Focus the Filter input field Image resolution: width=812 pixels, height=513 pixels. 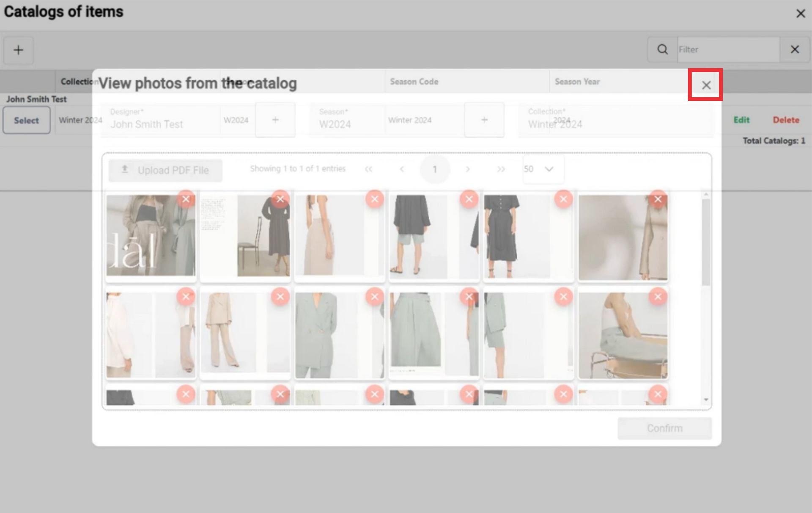pos(728,50)
